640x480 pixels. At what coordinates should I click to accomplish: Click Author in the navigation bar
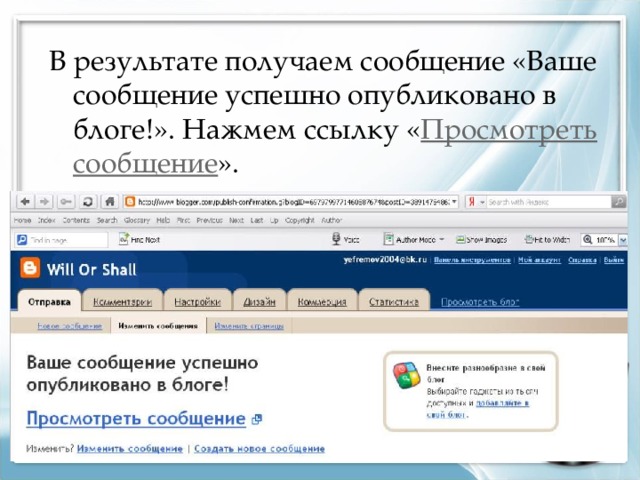[331, 220]
